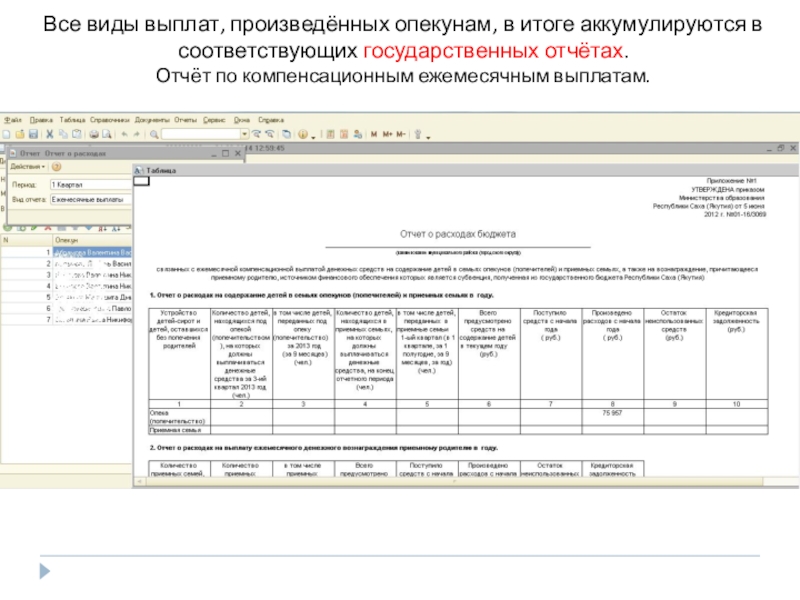Click the toolbar search input field
Screen dimensions: 800x600
pos(201,134)
